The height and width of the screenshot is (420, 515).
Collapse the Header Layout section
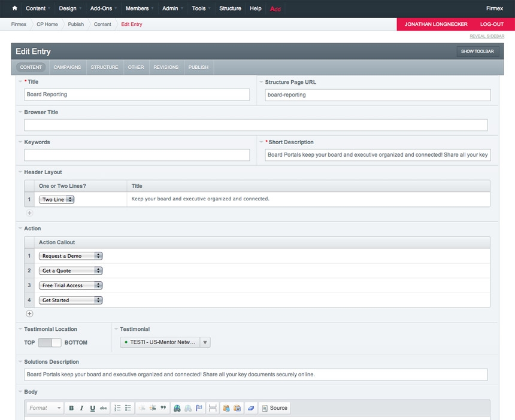[20, 172]
